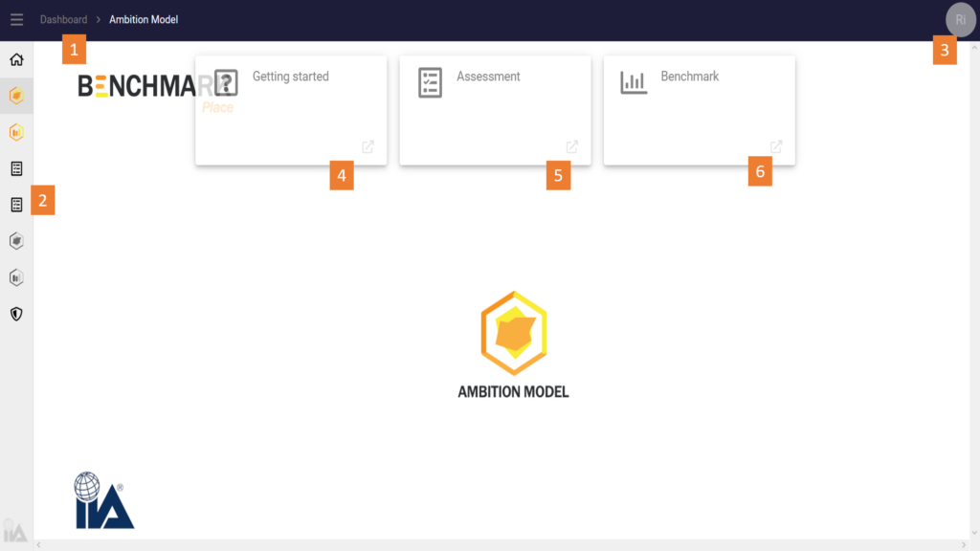Image resolution: width=980 pixels, height=551 pixels.
Task: Click the horizontal scrollbar right arrow
Action: click(964, 545)
